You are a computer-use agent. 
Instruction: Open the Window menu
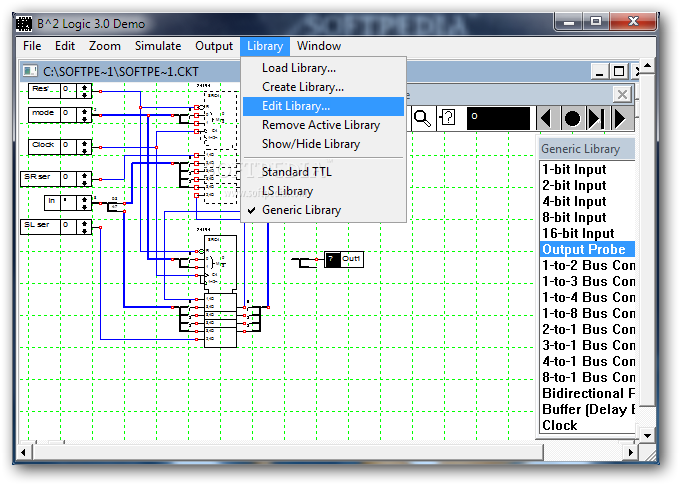click(319, 46)
